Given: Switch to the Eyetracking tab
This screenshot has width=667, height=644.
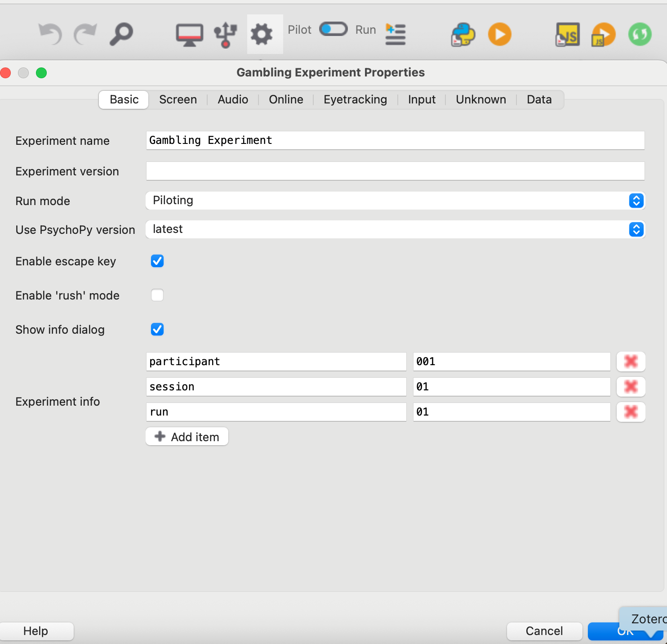Looking at the screenshot, I should click(x=355, y=99).
